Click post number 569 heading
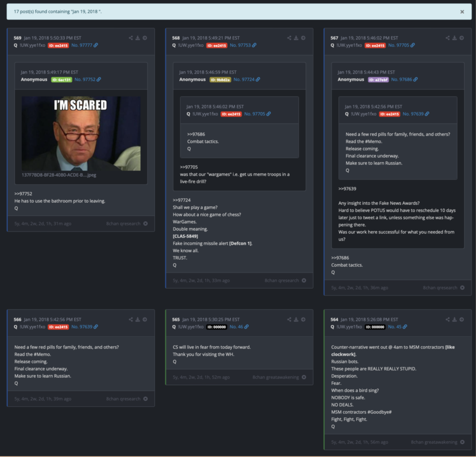The width and height of the screenshot is (476, 457). click(17, 38)
